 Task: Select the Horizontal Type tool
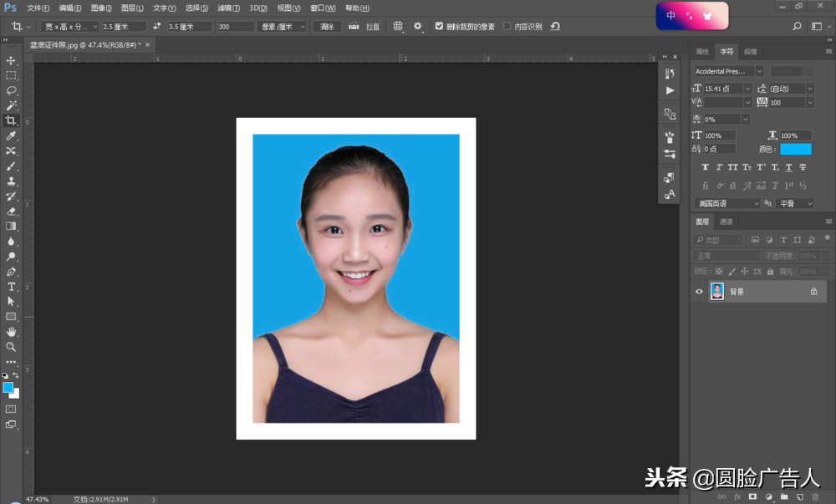coord(11,286)
